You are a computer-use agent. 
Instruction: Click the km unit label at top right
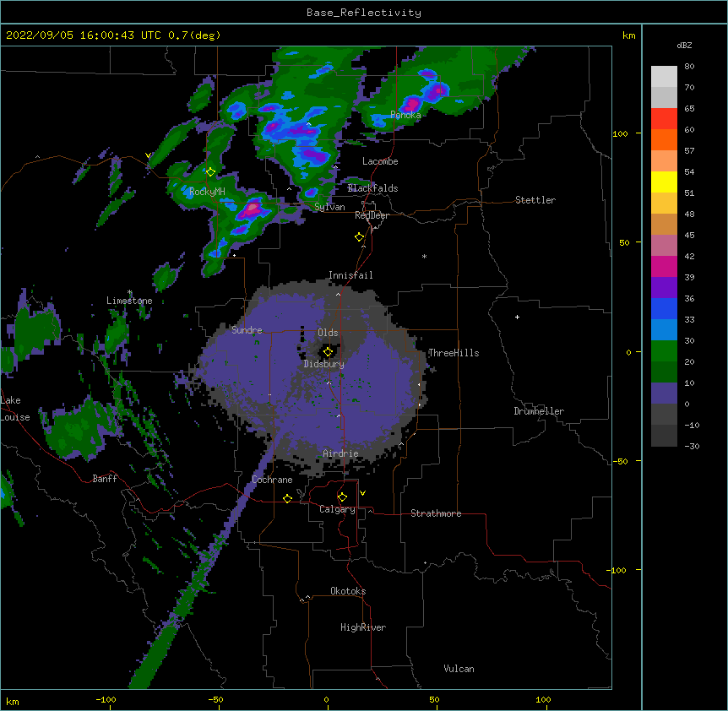(628, 35)
